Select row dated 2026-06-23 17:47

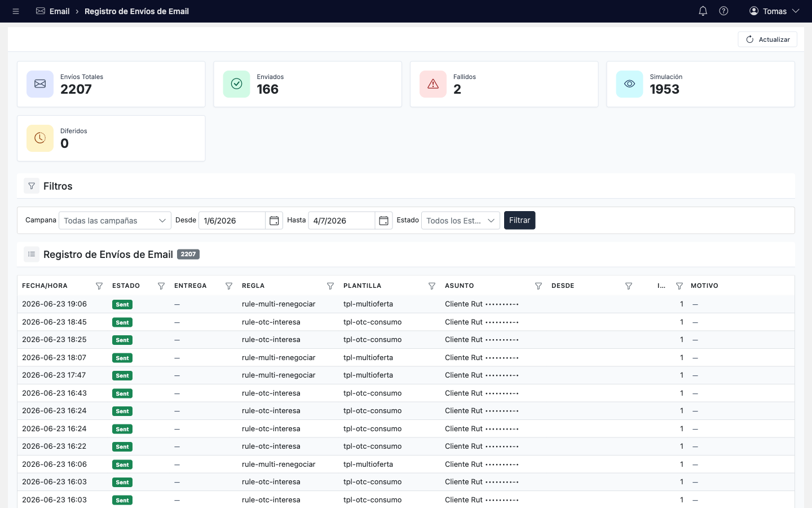(406, 375)
